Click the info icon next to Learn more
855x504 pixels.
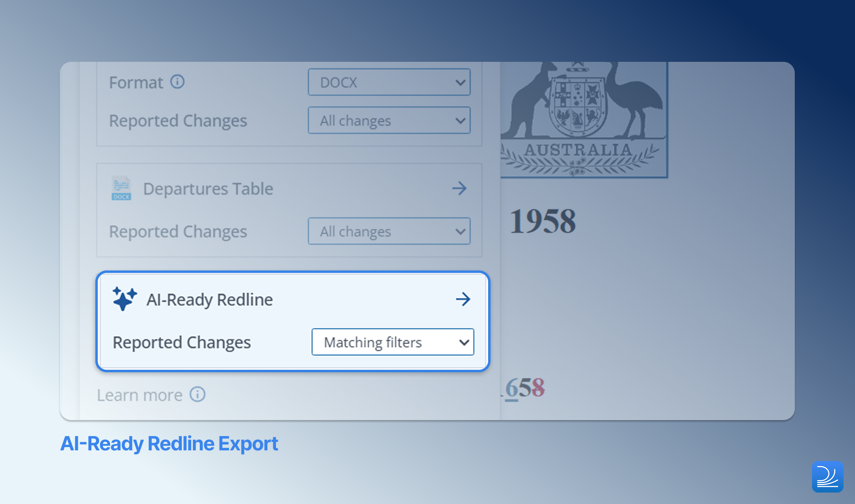tap(198, 394)
